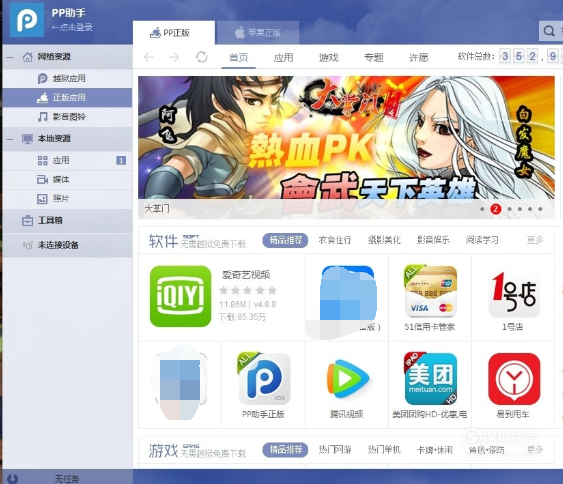Open the PP助手正版 app icon
Screen dimensions: 563x484
[x=264, y=378]
